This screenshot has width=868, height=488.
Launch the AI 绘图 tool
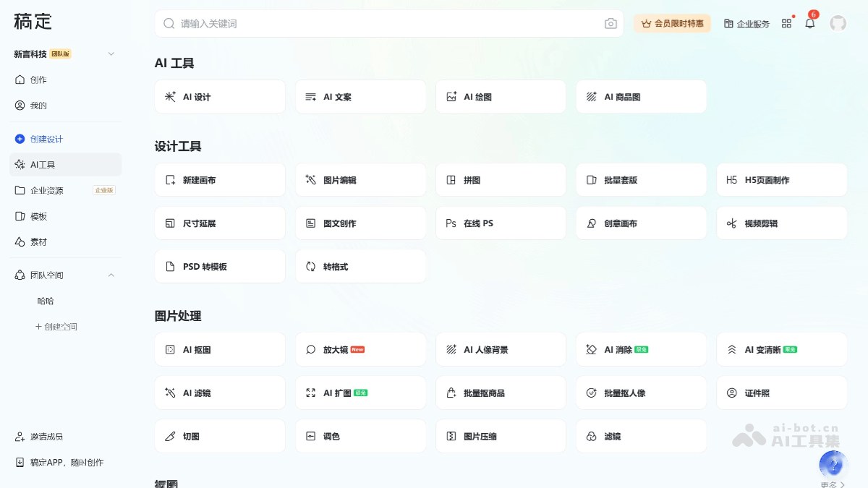pyautogui.click(x=501, y=96)
